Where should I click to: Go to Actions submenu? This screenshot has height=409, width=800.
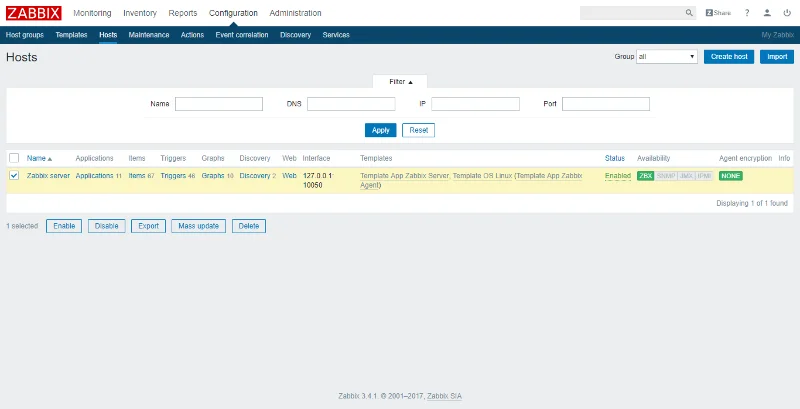(192, 35)
